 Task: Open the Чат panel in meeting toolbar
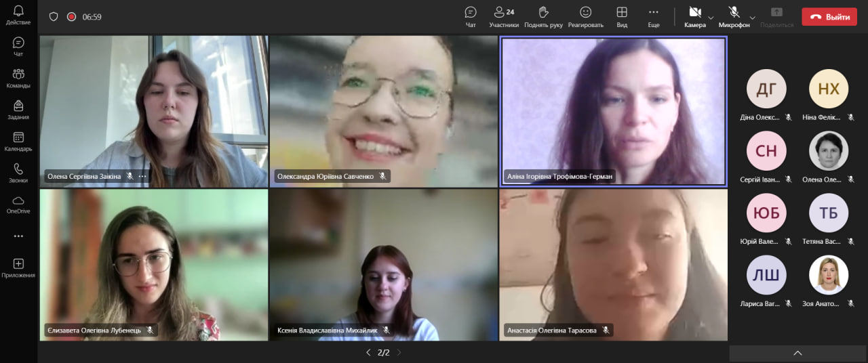pos(471,17)
